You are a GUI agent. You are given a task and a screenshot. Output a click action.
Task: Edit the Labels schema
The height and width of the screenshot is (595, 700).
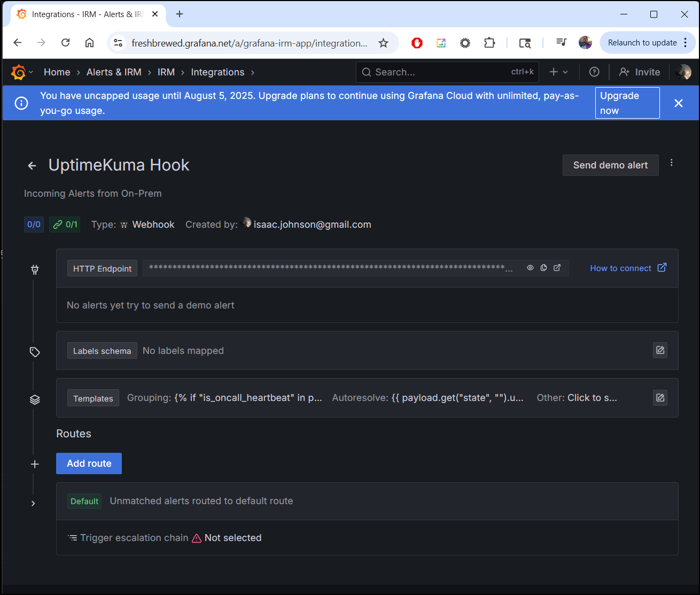tap(660, 350)
